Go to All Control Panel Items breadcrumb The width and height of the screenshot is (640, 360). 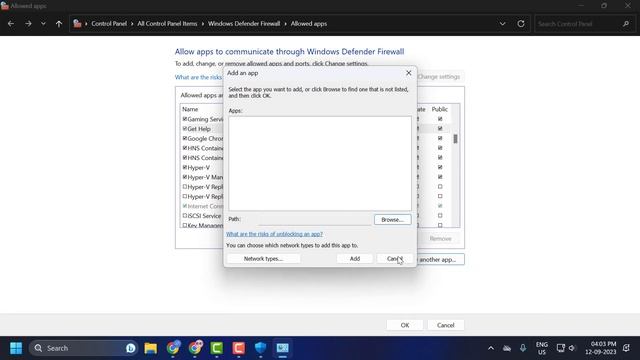[167, 24]
